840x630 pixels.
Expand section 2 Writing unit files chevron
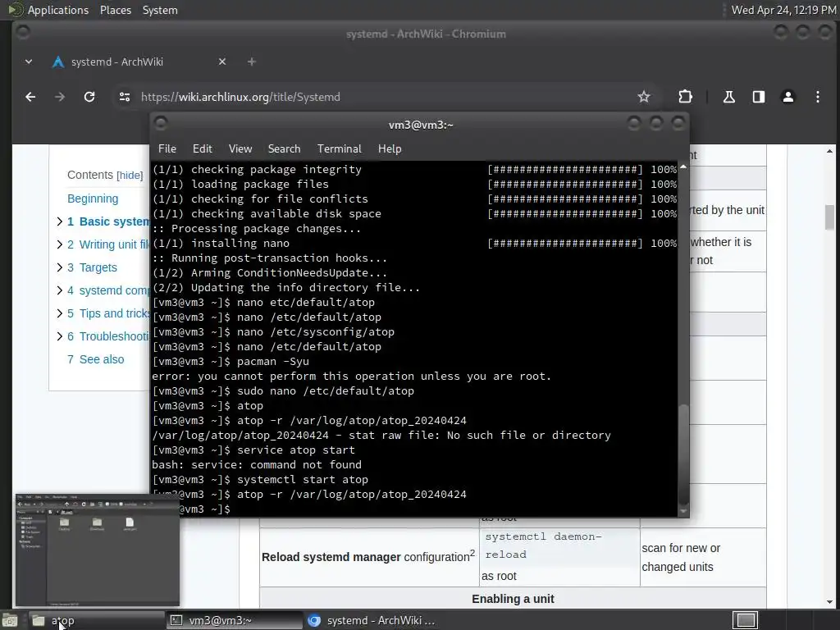tap(59, 244)
